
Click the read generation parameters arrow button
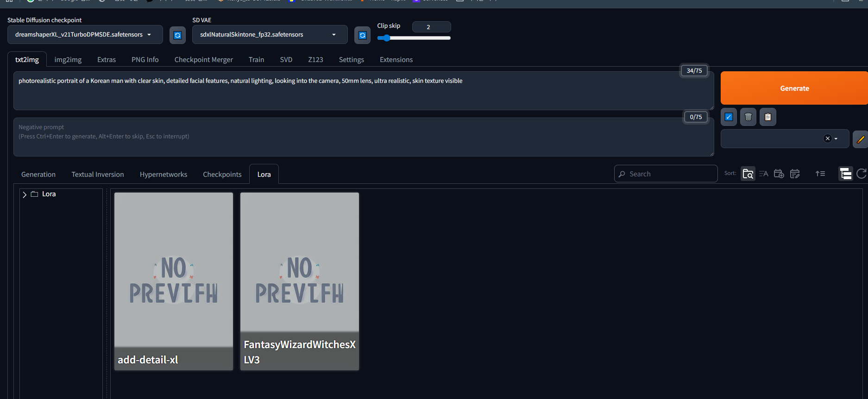729,117
